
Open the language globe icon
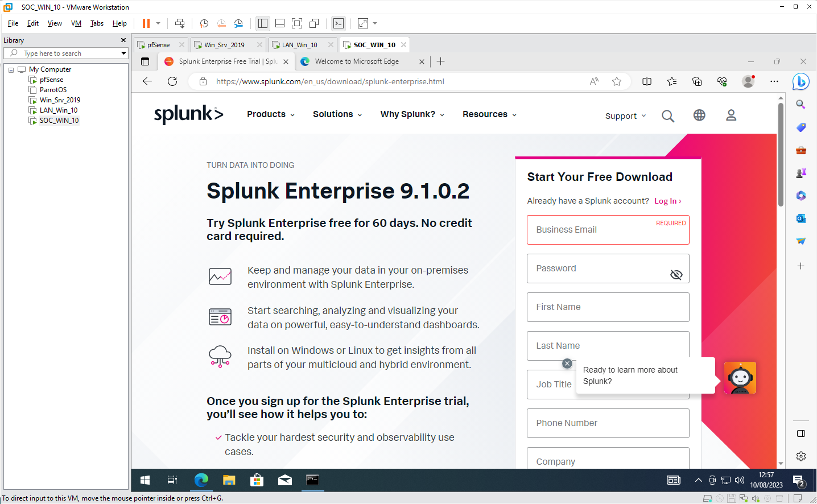[x=699, y=115]
